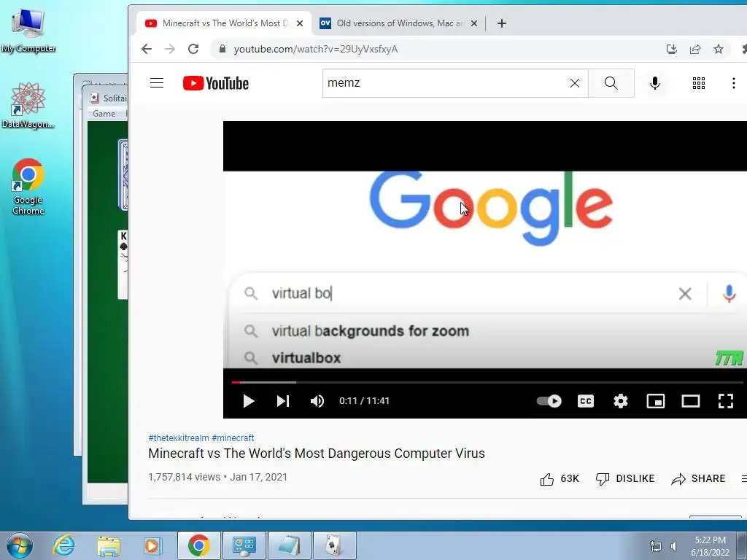This screenshot has height=560, width=747.
Task: Click the Chrome taskbar button
Action: click(198, 545)
